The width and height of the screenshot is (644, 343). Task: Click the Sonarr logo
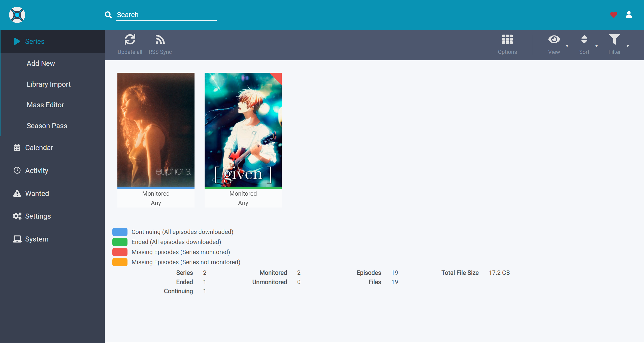click(17, 15)
